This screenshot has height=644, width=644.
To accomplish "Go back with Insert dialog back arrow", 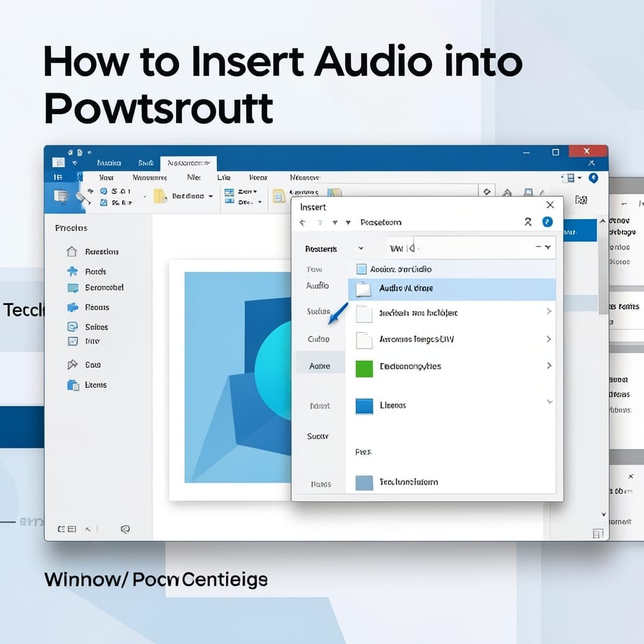I will pos(303,222).
